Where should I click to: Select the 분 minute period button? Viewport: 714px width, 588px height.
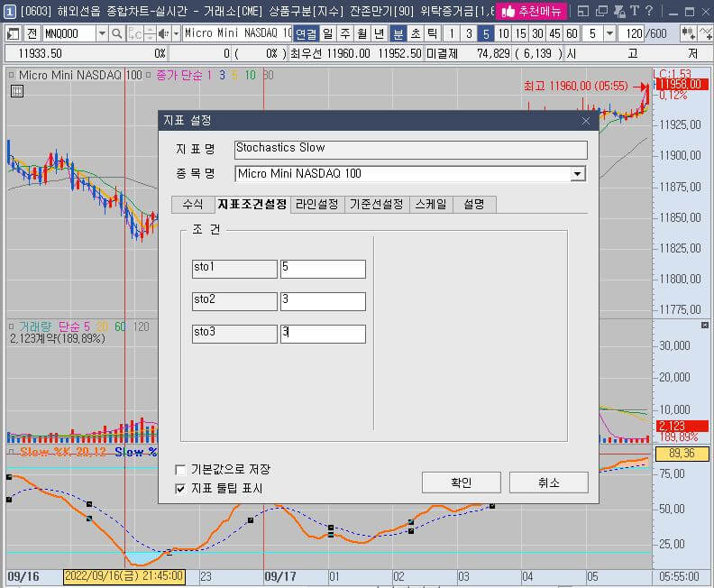[398, 33]
